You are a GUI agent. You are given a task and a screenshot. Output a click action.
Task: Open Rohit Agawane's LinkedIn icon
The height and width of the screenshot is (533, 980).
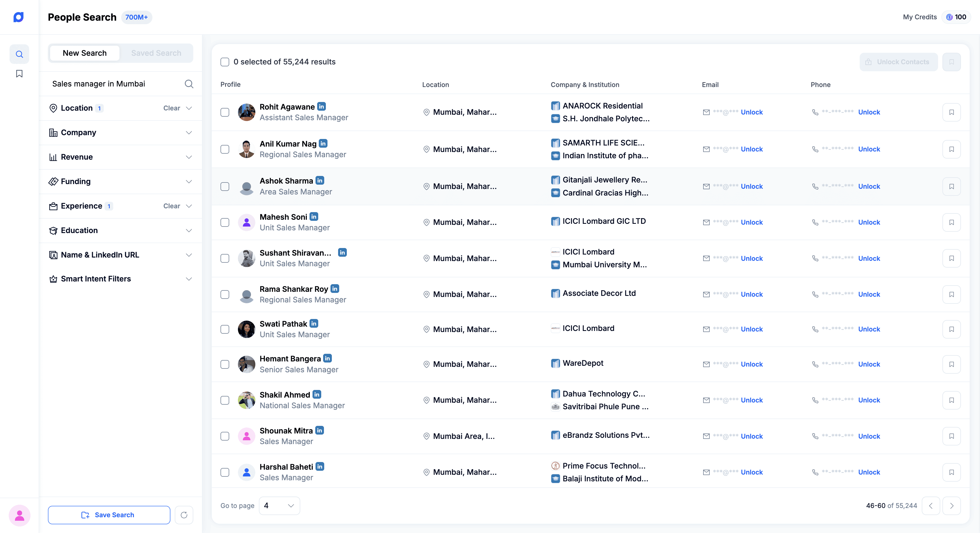[x=321, y=106]
